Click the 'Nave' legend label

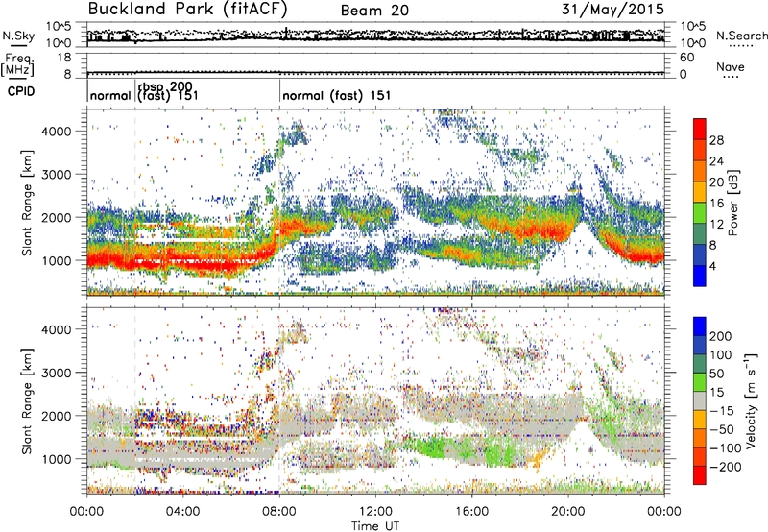pos(730,67)
